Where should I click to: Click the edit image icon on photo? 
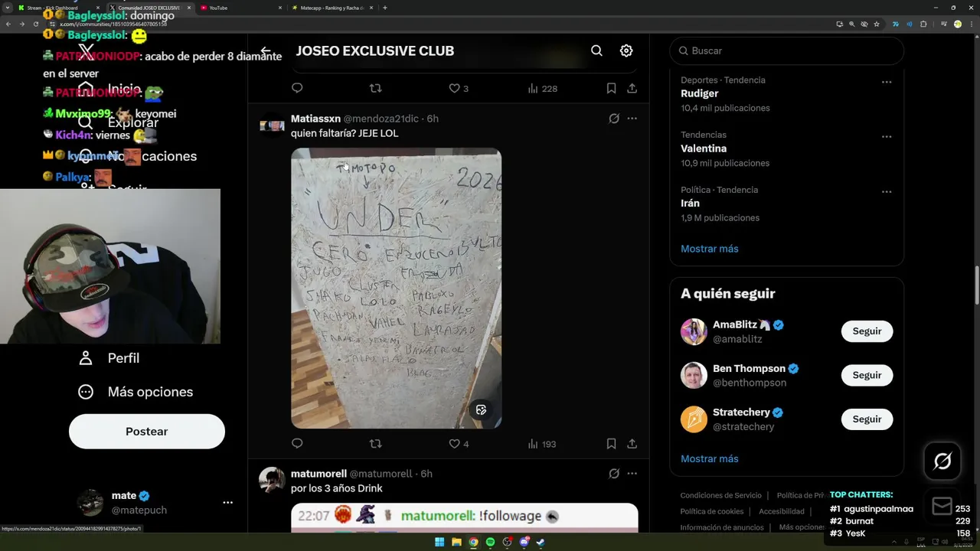(x=481, y=409)
